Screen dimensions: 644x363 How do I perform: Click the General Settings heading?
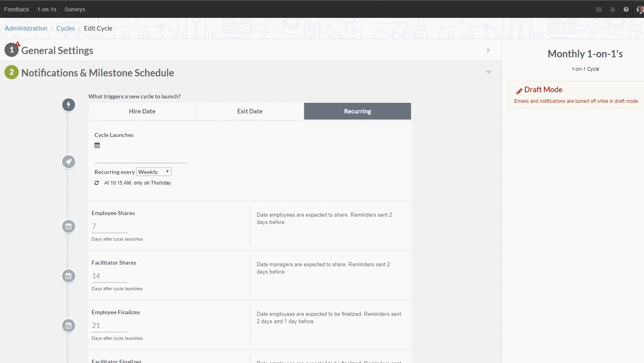pyautogui.click(x=57, y=50)
